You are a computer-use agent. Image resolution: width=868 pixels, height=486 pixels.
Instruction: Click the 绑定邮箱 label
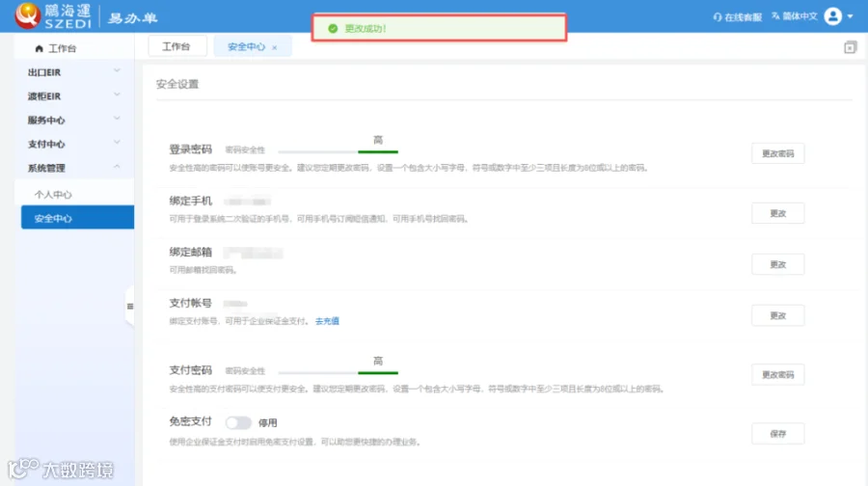(x=190, y=252)
